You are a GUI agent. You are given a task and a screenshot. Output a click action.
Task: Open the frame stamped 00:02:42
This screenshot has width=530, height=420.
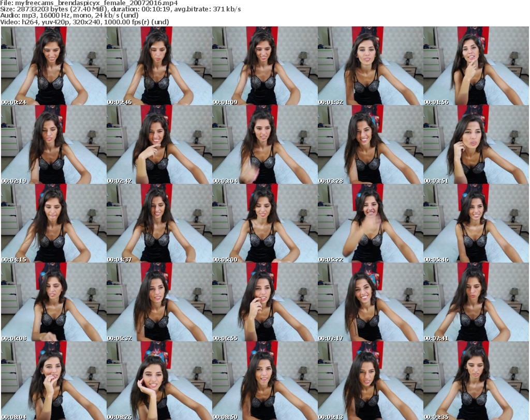[x=159, y=144]
